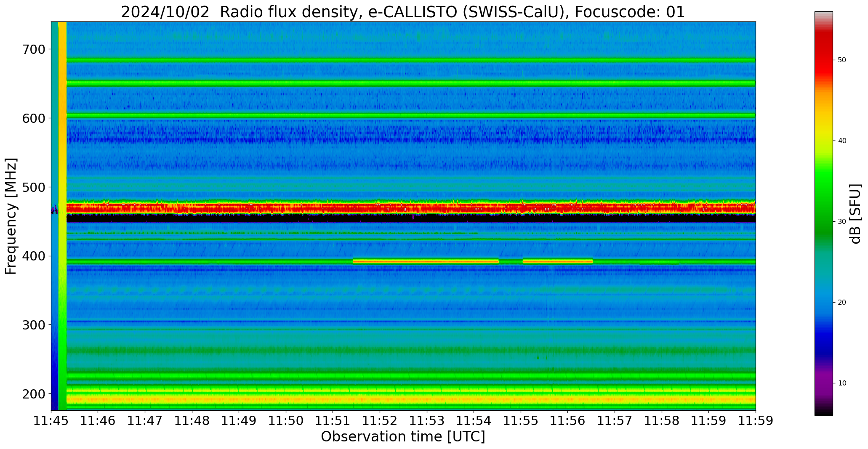Click the green horizontal line near 685 MHz
This screenshot has width=868, height=449.
[411, 60]
